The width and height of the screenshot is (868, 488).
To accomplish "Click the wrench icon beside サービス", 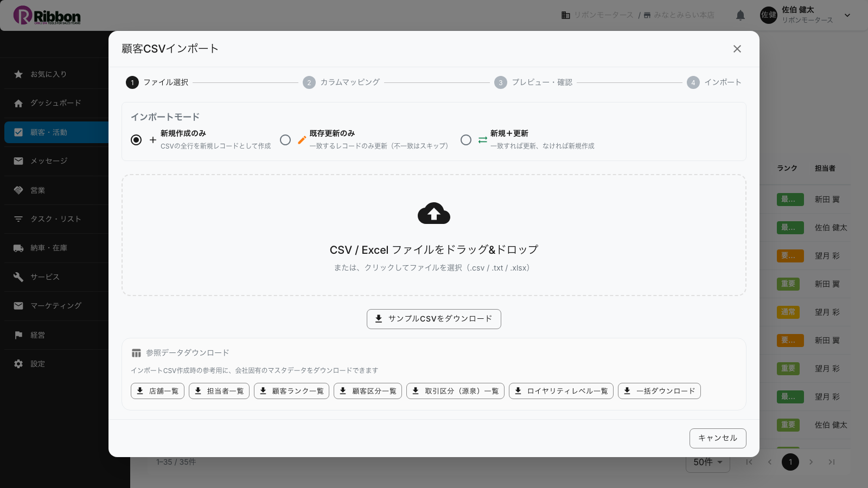I will tap(18, 277).
